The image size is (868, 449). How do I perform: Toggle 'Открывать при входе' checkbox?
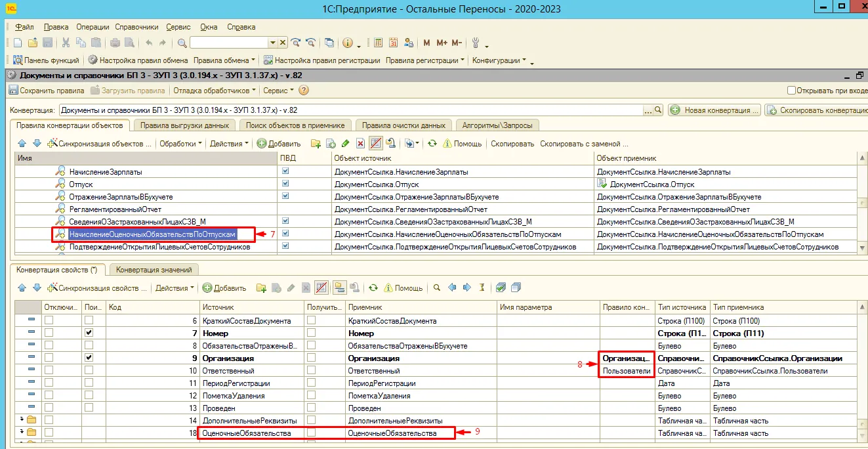click(792, 90)
